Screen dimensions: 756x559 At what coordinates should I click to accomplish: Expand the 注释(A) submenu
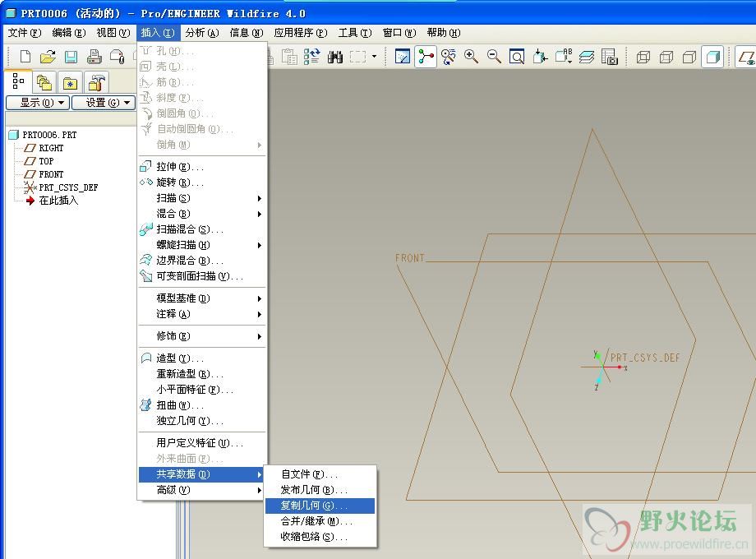click(202, 314)
